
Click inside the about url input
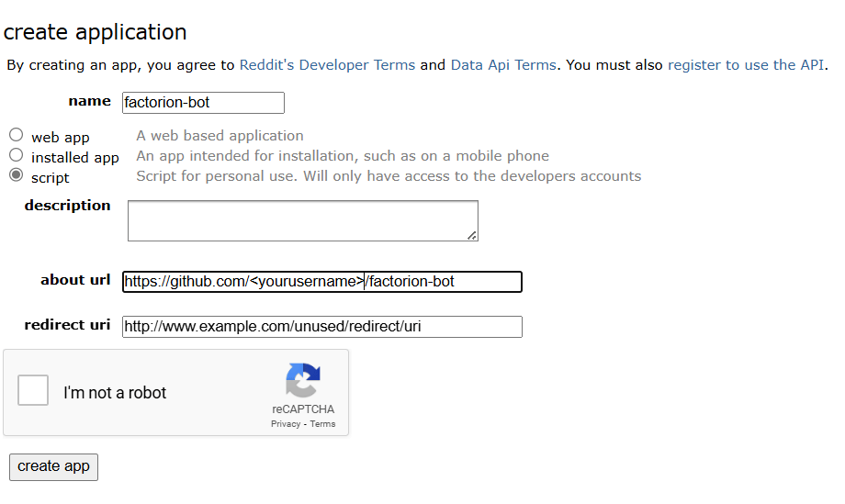tap(321, 282)
